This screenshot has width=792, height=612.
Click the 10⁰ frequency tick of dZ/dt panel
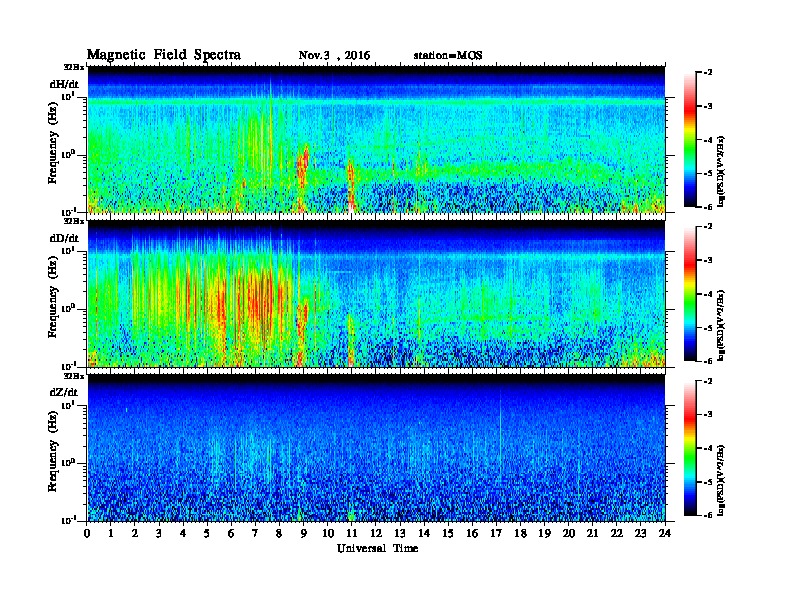click(x=68, y=463)
